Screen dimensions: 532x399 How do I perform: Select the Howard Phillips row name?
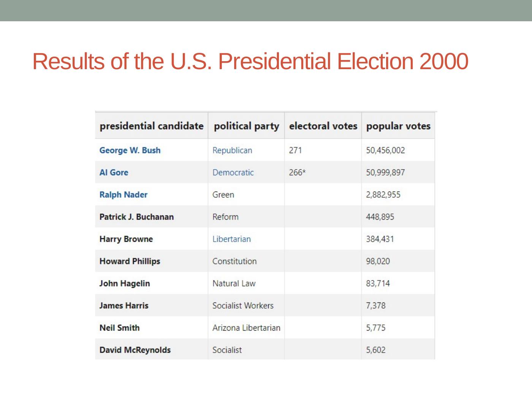click(130, 261)
